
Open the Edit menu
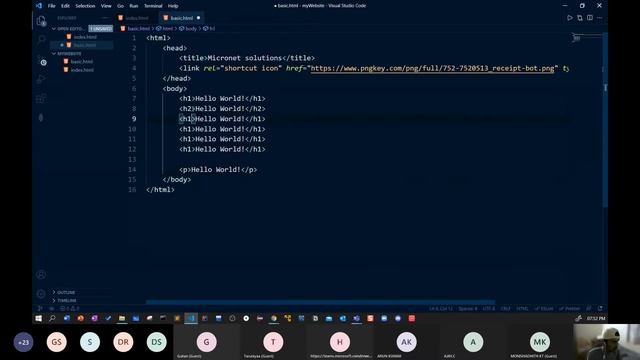point(65,6)
